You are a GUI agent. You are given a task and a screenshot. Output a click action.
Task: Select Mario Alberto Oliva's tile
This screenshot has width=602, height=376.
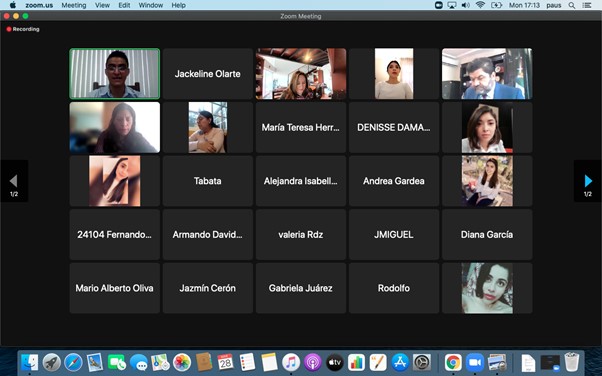pyautogui.click(x=114, y=288)
